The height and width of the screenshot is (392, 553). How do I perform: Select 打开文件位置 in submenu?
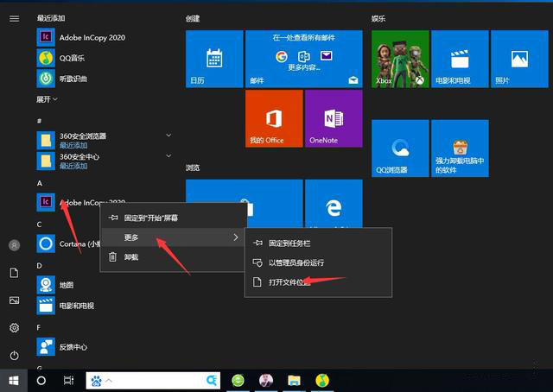tap(318, 282)
